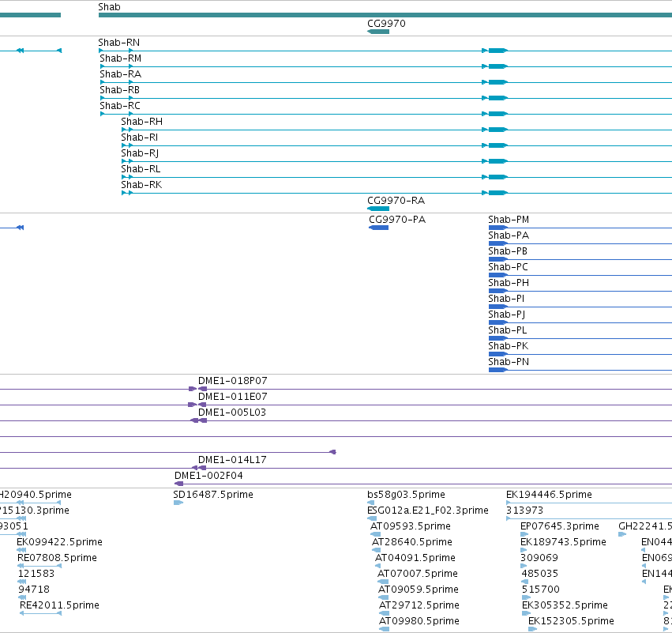Click the 121583 feature label
The height and width of the screenshot is (633, 672).
point(36,574)
